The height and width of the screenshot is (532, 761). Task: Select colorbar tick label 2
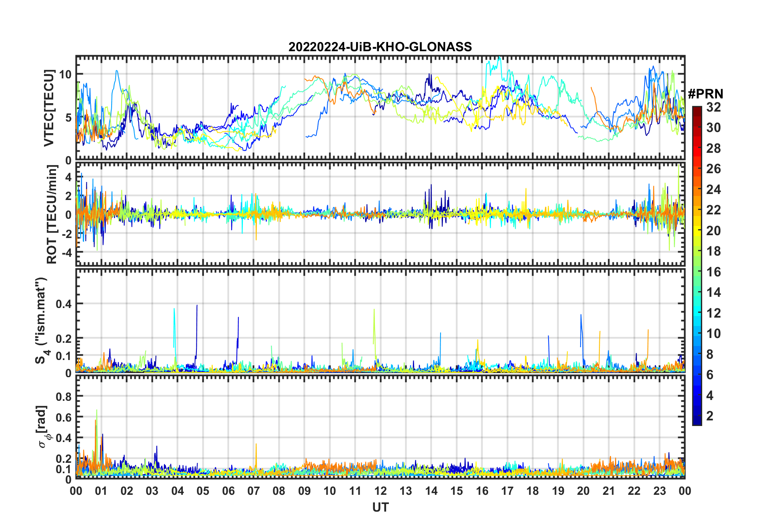click(710, 416)
